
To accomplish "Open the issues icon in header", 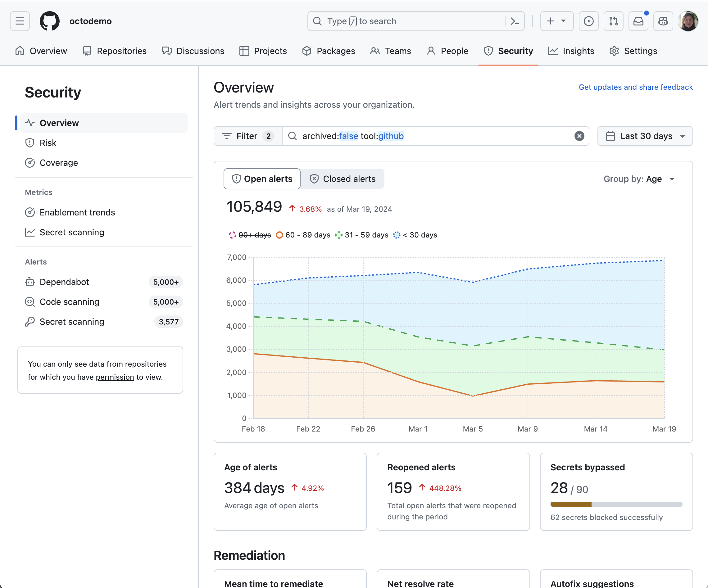I will pyautogui.click(x=589, y=21).
